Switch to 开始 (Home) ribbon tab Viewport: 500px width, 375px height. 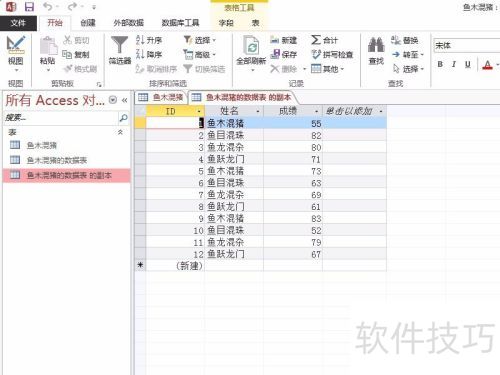tap(55, 23)
